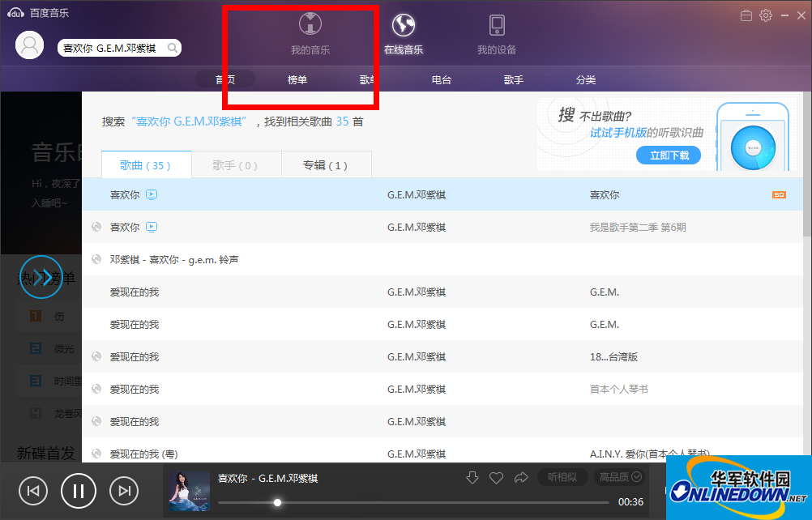Favorite the current track with heart
This screenshot has width=812, height=520.
(496, 478)
